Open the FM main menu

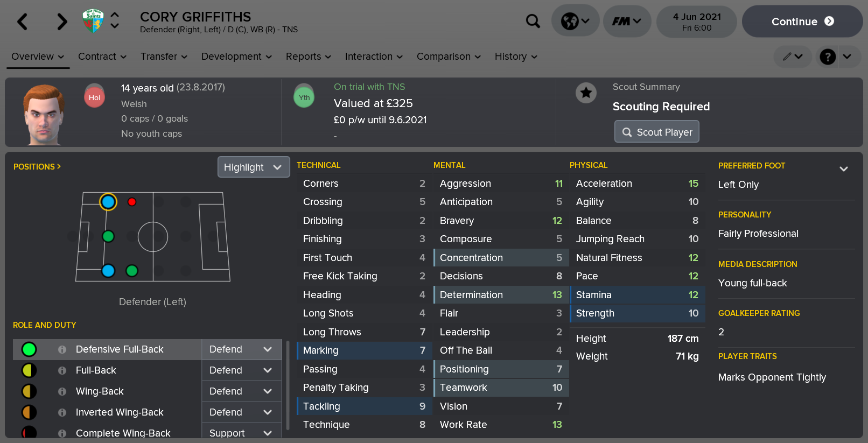[627, 21]
